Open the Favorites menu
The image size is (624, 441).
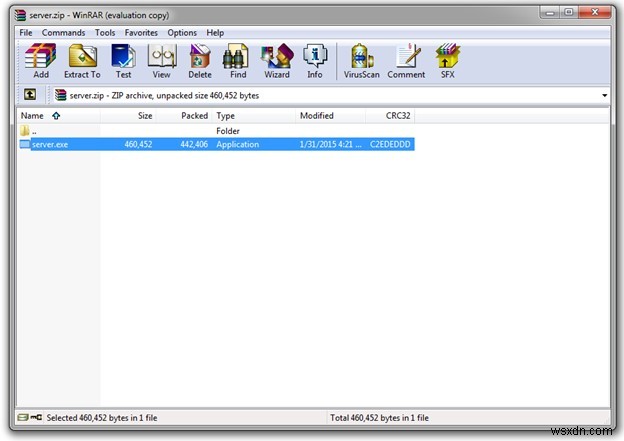pos(141,33)
